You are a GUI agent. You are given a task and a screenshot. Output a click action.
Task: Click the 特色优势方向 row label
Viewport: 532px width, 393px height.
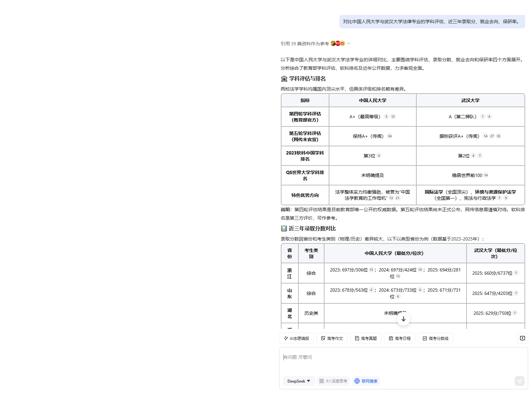(x=305, y=195)
